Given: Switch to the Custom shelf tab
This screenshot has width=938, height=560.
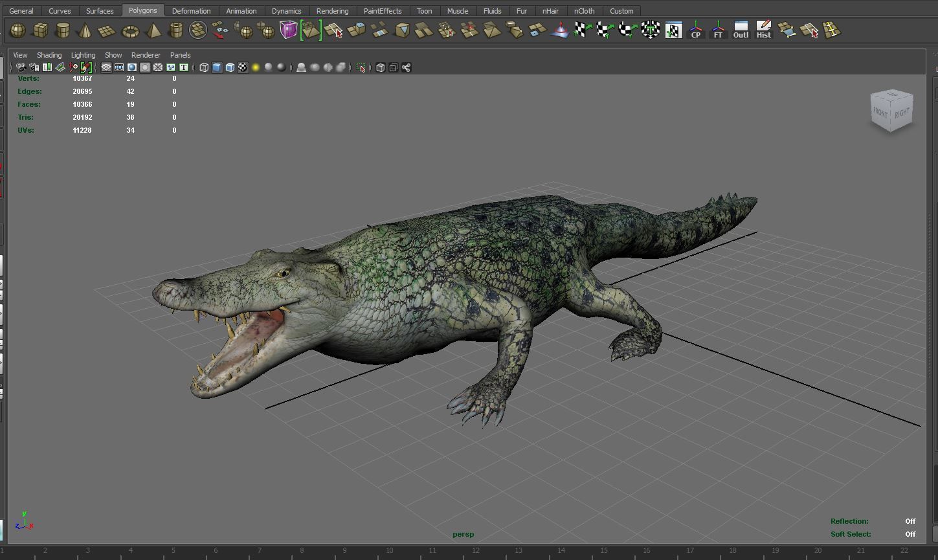Looking at the screenshot, I should (621, 11).
